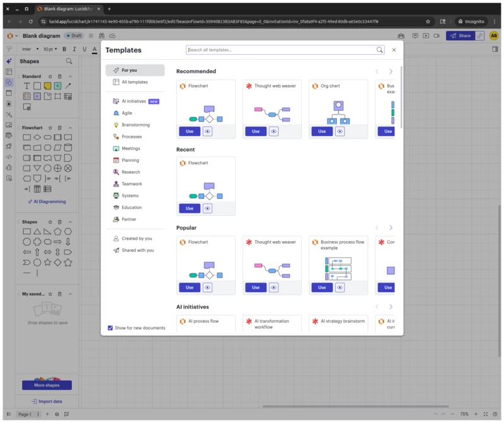Image resolution: width=504 pixels, height=423 pixels.
Task: Preview the Recommended Flowchart template via eye icon
Action: pyautogui.click(x=207, y=132)
